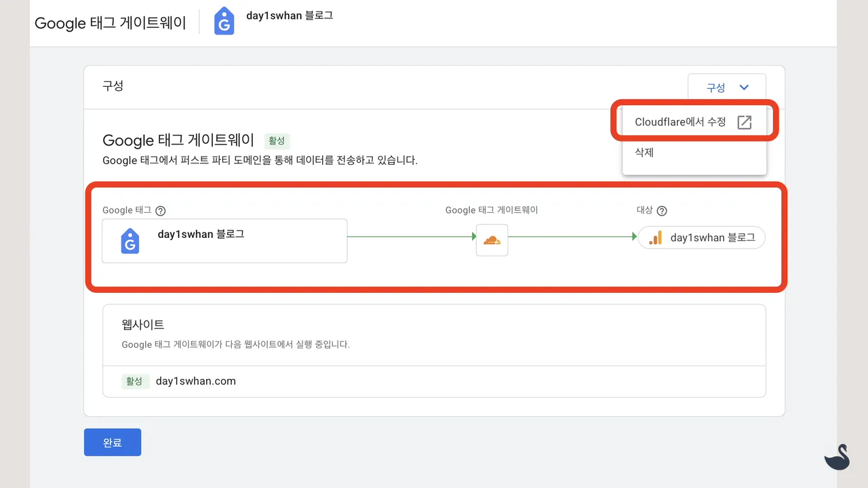
Task: Click the help icon next to 대상
Action: pos(662,211)
